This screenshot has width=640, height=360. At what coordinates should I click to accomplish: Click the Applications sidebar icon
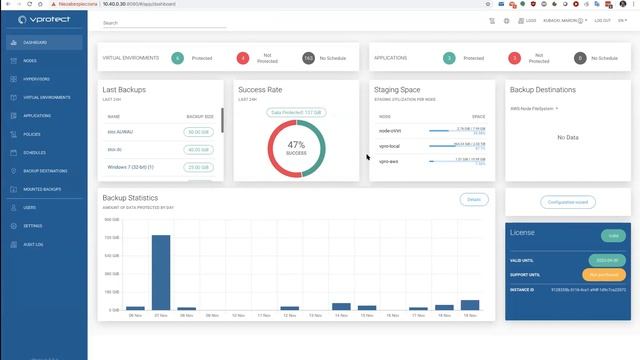(13, 116)
